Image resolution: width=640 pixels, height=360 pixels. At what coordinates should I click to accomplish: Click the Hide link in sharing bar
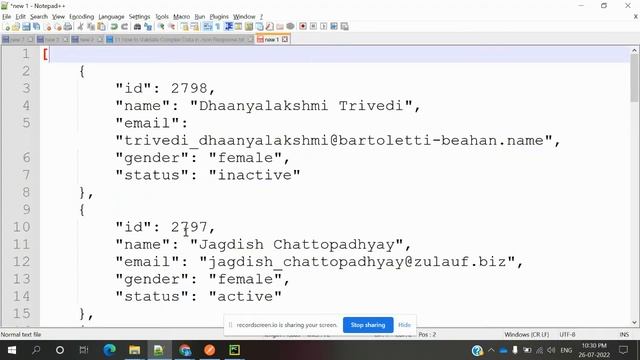coord(404,325)
